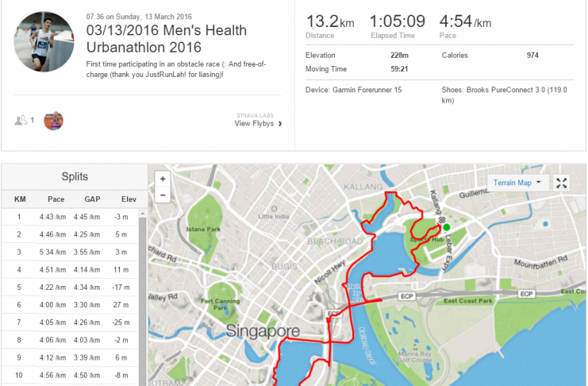The image size is (588, 386).
Task: Click the Elev column header
Action: 129,199
